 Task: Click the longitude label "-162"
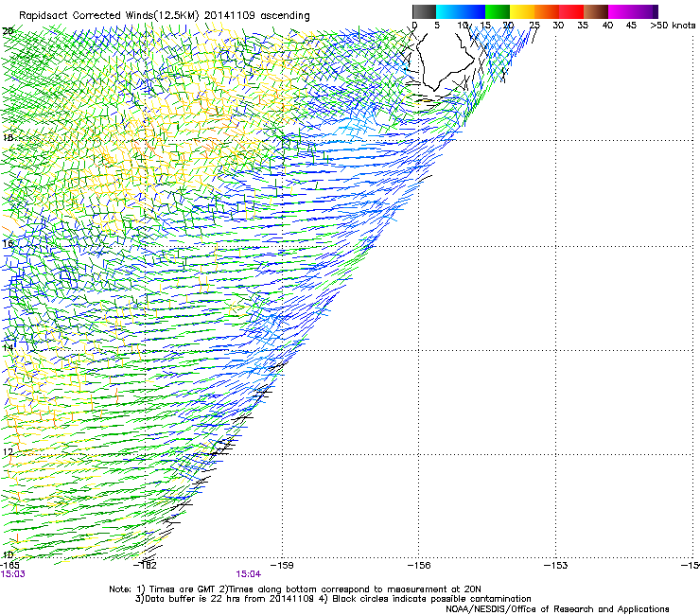coord(145,566)
